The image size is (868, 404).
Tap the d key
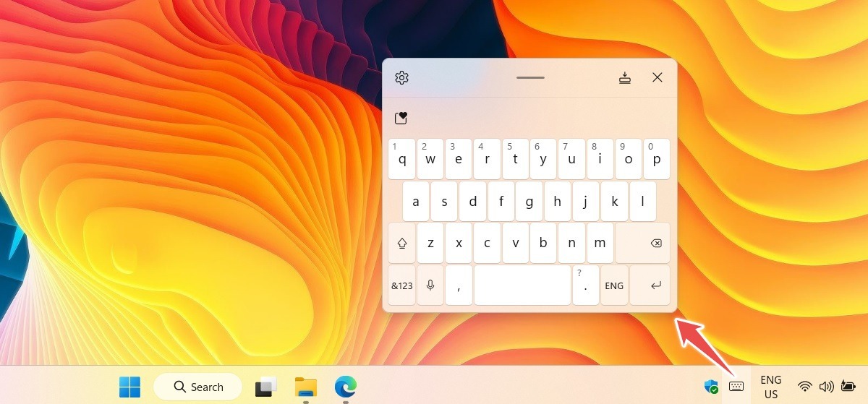(472, 201)
